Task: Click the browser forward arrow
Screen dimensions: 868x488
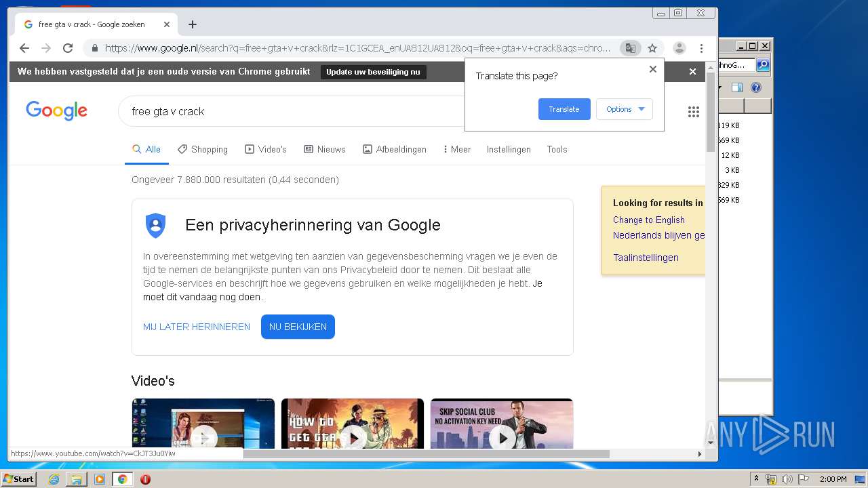Action: coord(46,48)
